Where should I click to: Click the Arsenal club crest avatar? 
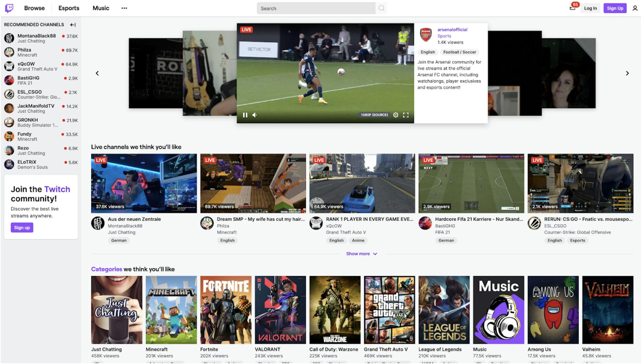point(426,35)
